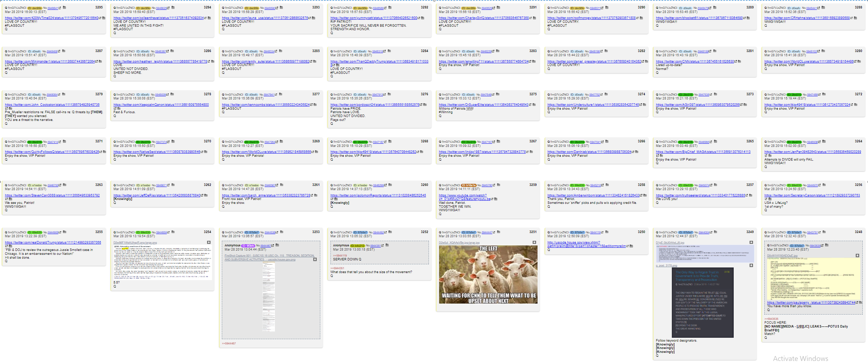868x362 pixels.
Task: Click the external-link icon next to No.5948367 in post 3286
Action: [167, 51]
